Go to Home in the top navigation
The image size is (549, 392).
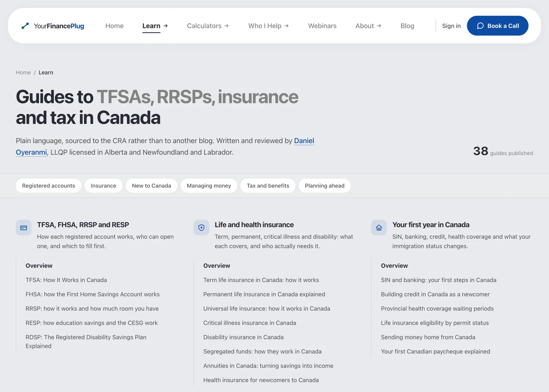[115, 26]
